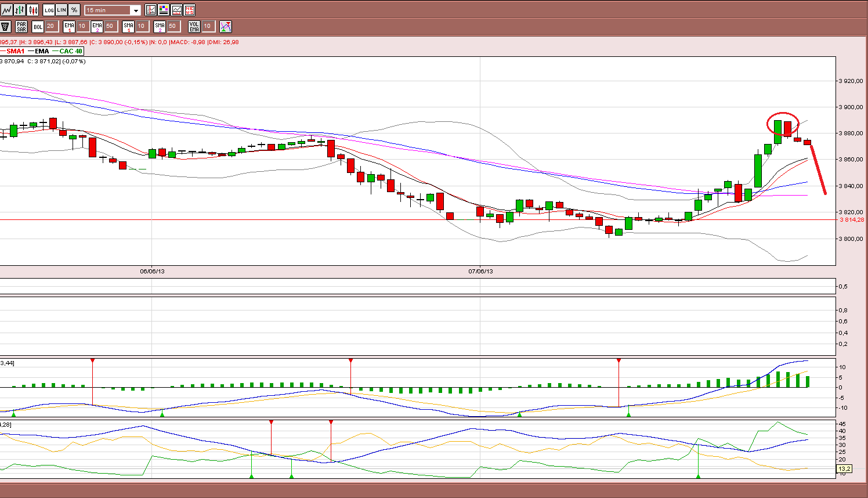Open the NEWS icon
The image size is (868, 498).
[189, 10]
